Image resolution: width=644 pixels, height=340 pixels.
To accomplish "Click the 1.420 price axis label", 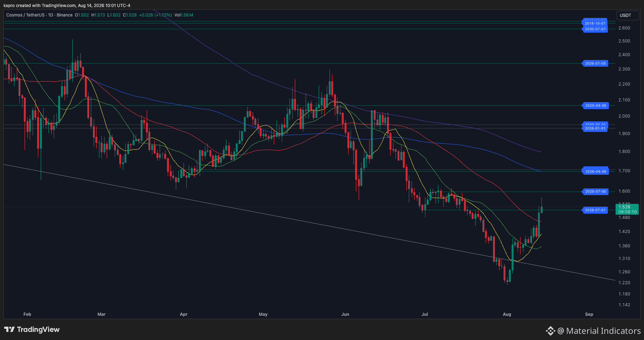I will [624, 232].
